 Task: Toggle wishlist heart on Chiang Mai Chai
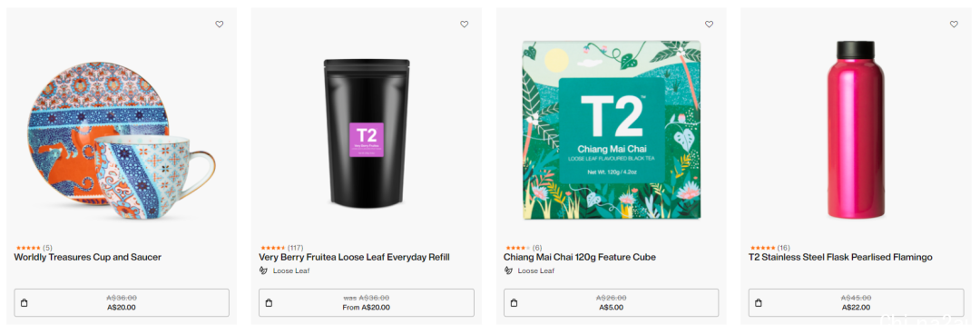pos(709,25)
